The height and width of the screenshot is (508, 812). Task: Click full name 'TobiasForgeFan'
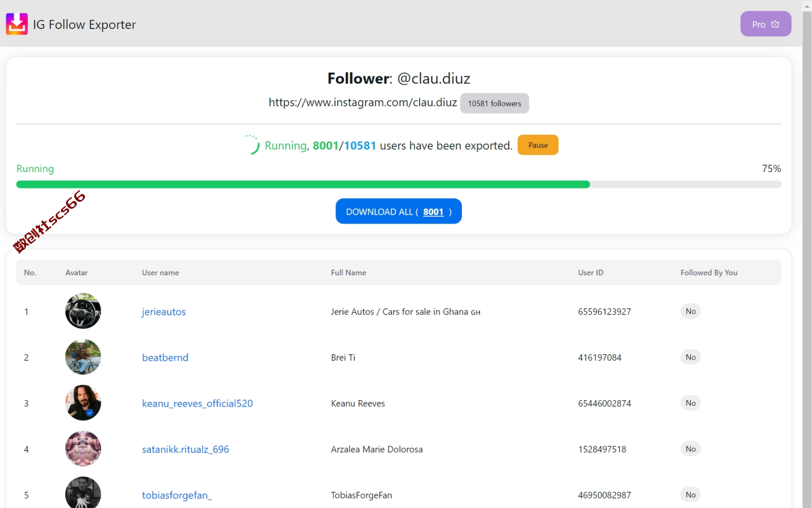point(362,495)
